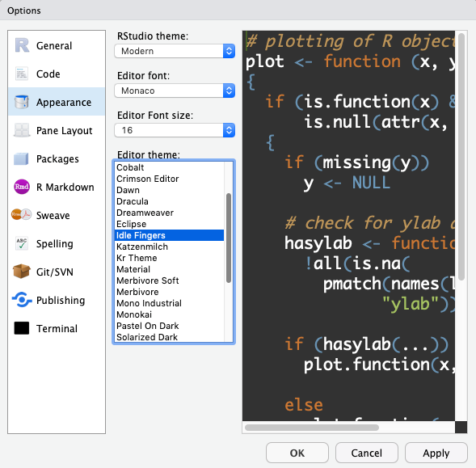The image size is (476, 468).
Task: Open the Spelling settings
Action: click(57, 243)
